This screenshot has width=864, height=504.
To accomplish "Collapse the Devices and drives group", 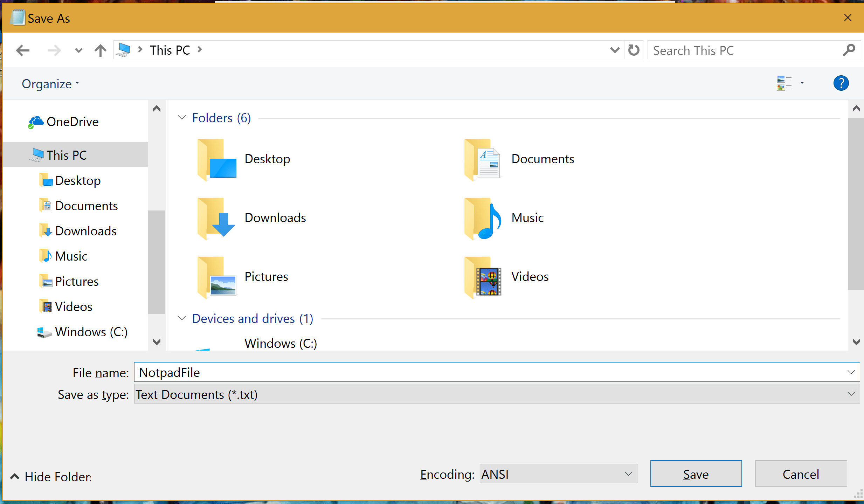I will (x=182, y=318).
